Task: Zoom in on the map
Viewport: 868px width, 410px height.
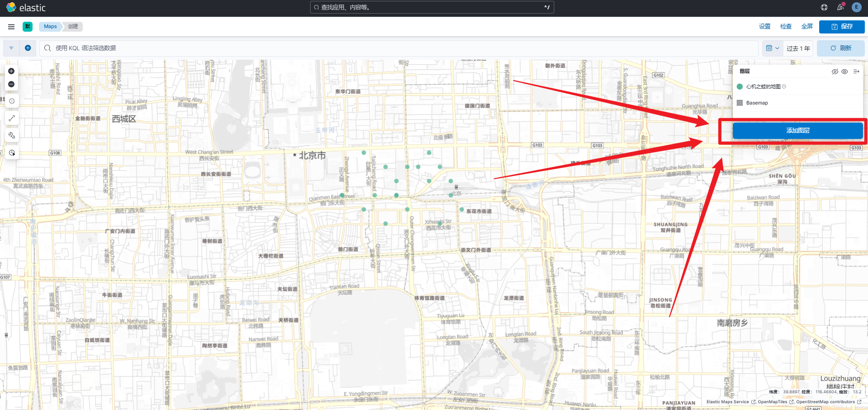Action: point(11,71)
